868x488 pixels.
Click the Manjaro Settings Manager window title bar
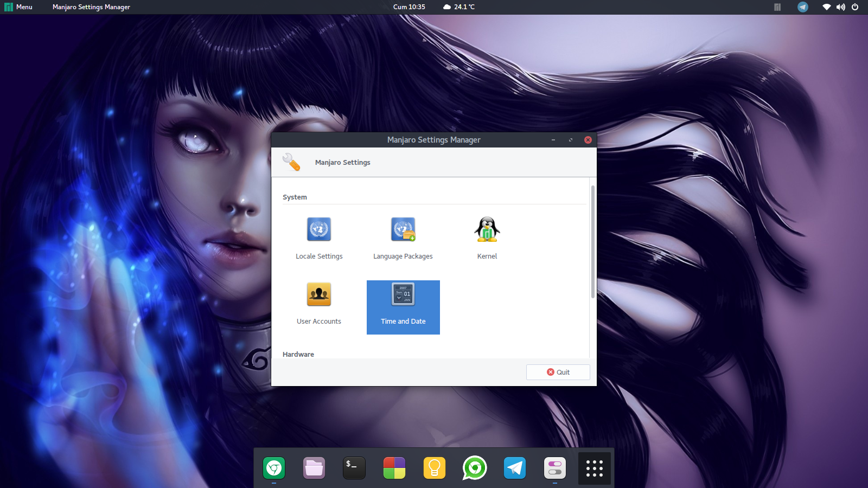tap(434, 140)
